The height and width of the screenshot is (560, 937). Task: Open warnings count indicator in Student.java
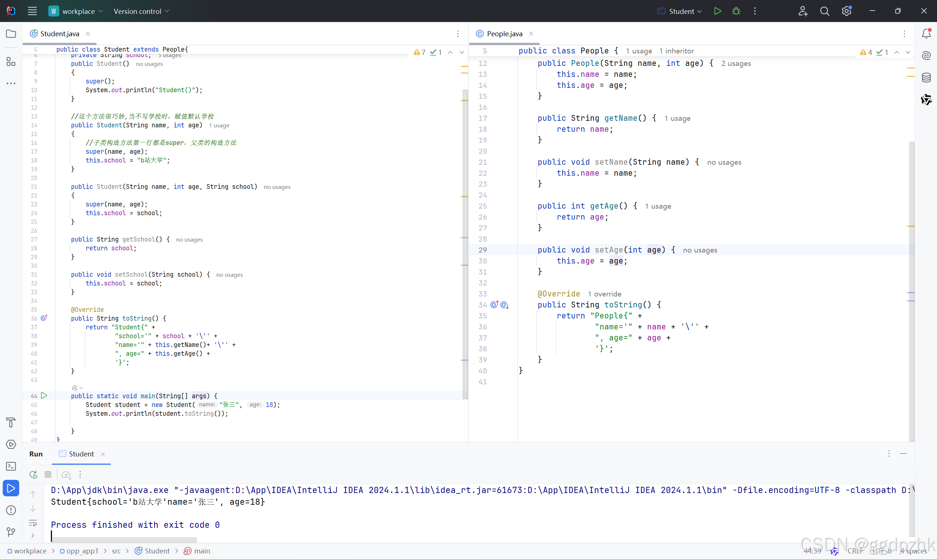pos(419,52)
